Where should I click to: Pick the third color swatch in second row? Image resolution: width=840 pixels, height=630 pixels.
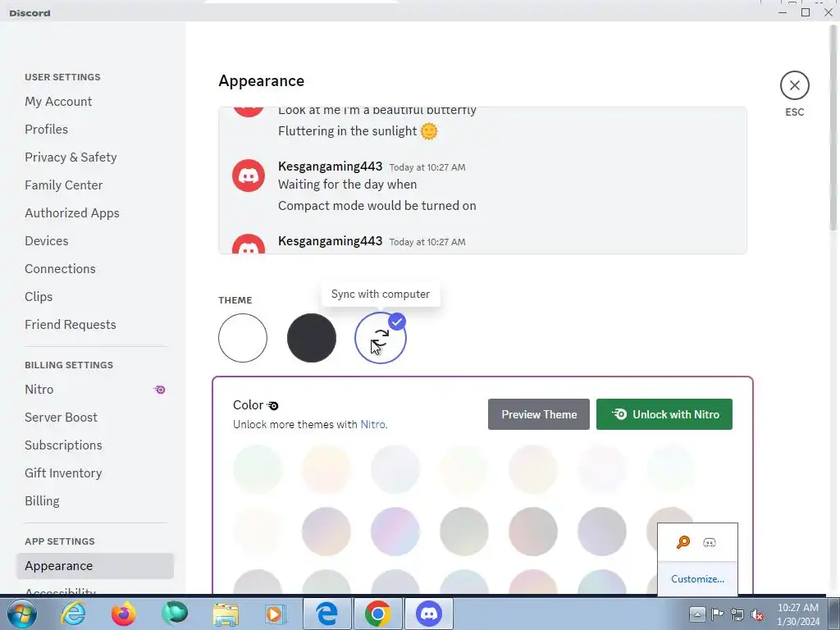tap(395, 532)
